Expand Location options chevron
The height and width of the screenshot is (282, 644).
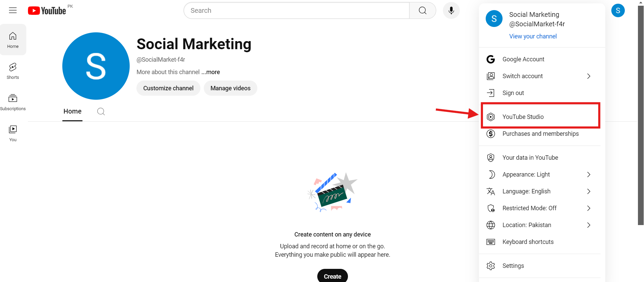pyautogui.click(x=588, y=225)
